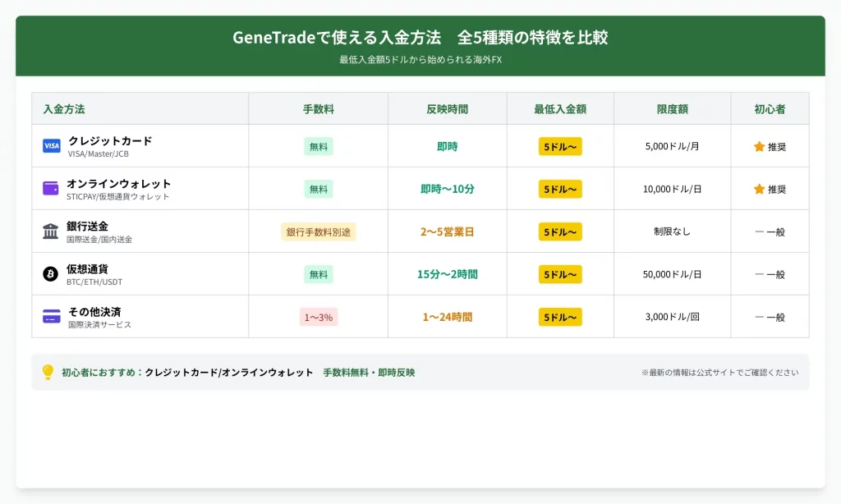
Task: Click the 限度額 column header
Action: coord(672,109)
